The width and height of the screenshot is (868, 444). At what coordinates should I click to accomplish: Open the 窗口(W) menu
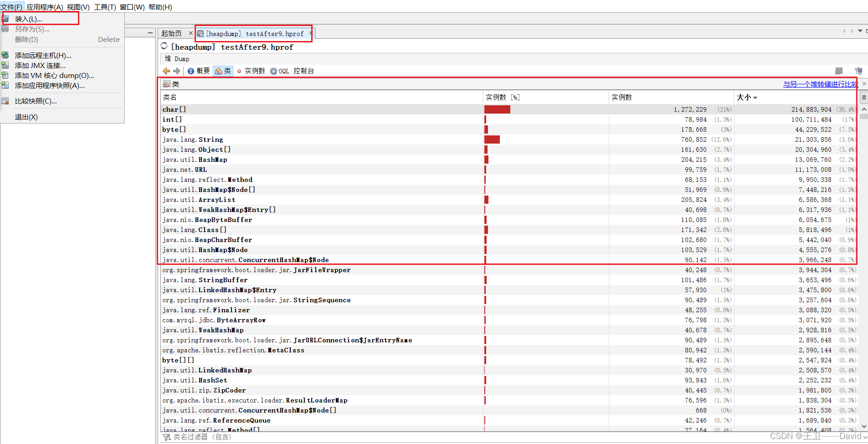(132, 7)
